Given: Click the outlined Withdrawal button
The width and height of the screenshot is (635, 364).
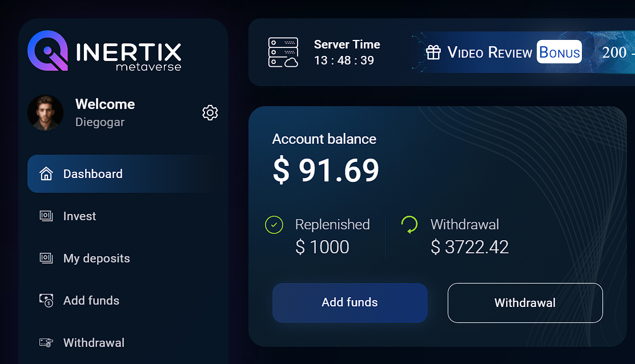Looking at the screenshot, I should tap(525, 303).
